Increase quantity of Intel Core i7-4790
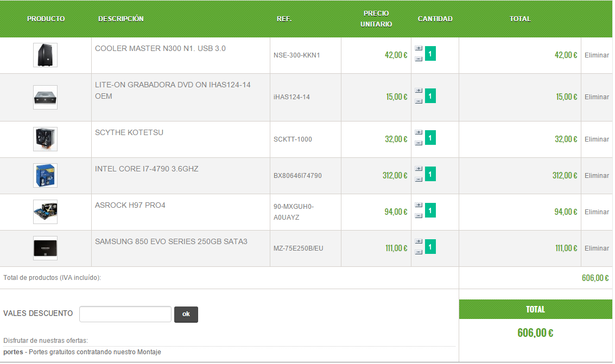Viewport: 615px width, 364px height. pos(419,169)
